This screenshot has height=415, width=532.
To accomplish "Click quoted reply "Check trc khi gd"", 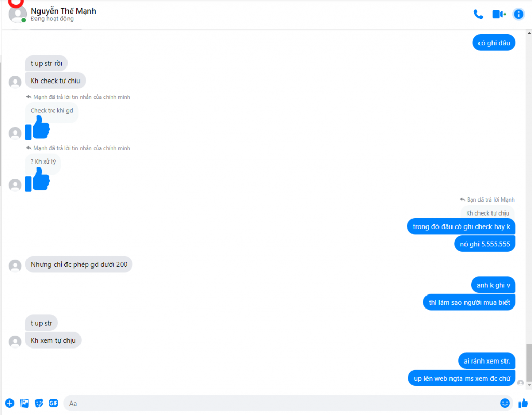I will (x=51, y=110).
